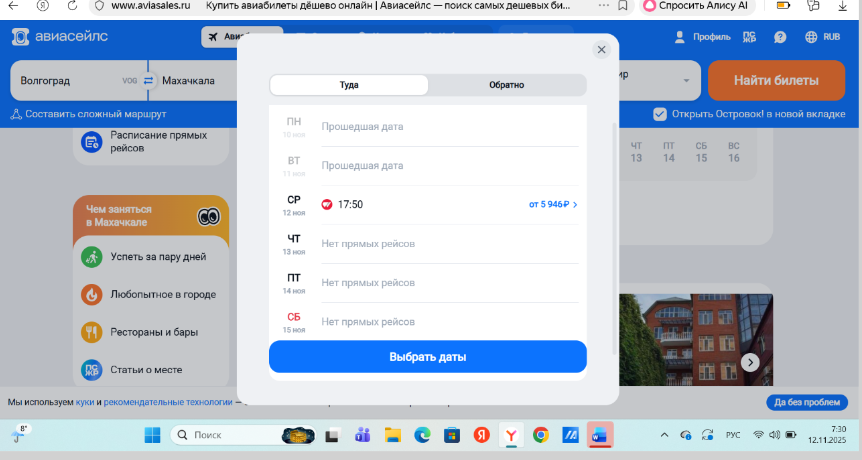Viewport: 862px width, 460px height.
Task: Open the browser downloads icon
Action: (x=842, y=6)
